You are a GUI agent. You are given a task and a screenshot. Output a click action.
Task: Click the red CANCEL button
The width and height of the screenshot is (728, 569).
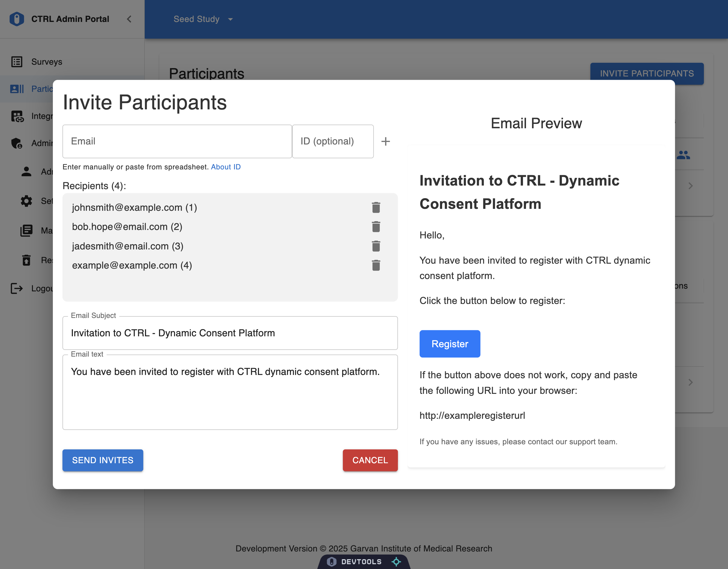[x=370, y=460]
